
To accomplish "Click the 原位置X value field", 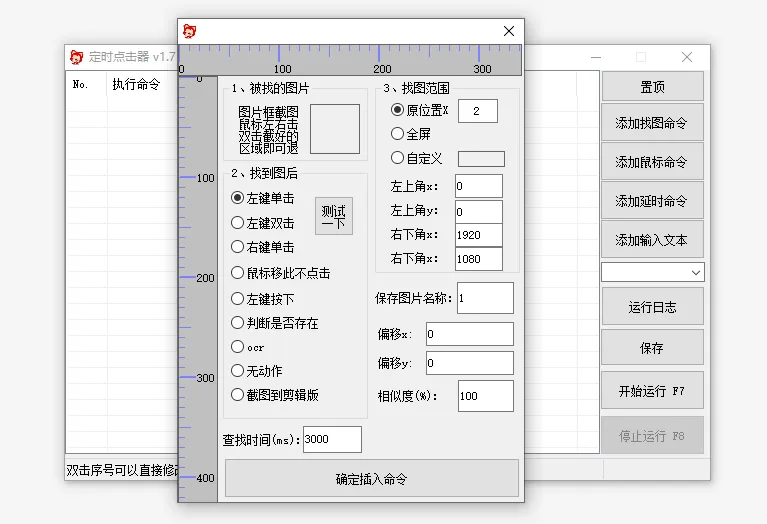I will [478, 111].
